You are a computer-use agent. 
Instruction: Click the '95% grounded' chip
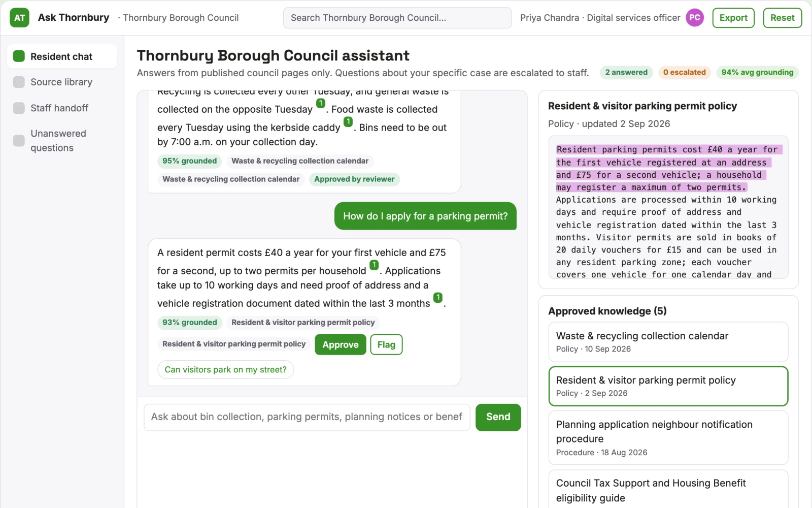(189, 161)
